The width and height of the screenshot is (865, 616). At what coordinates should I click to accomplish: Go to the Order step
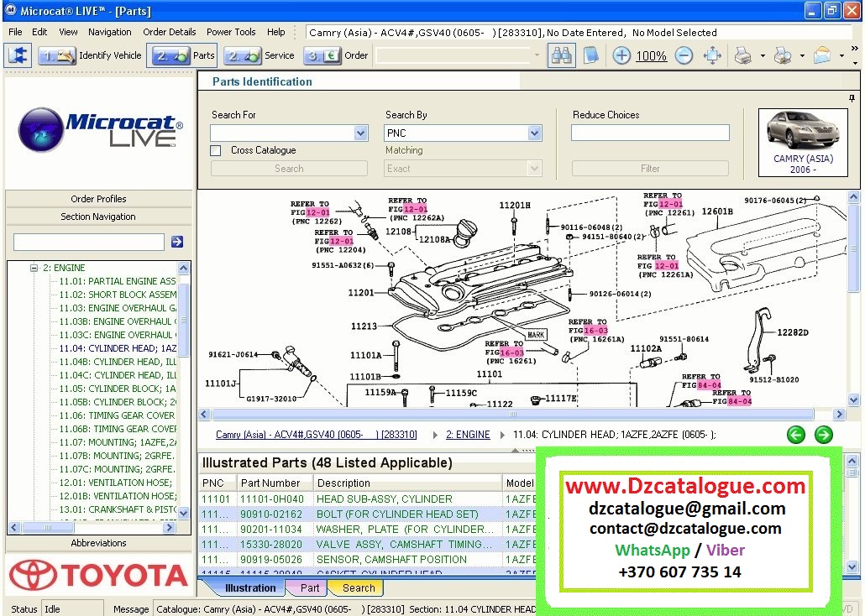coord(337,55)
